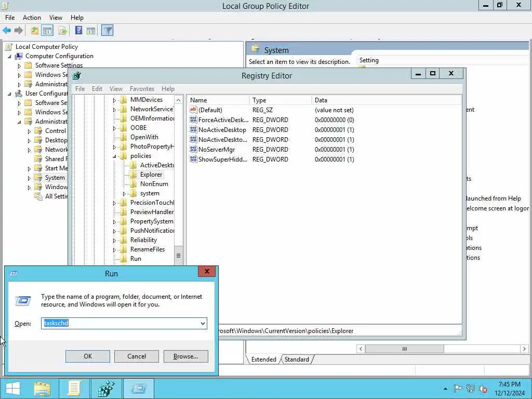Expand the OOBE registry key
532x399 pixels.
point(114,128)
